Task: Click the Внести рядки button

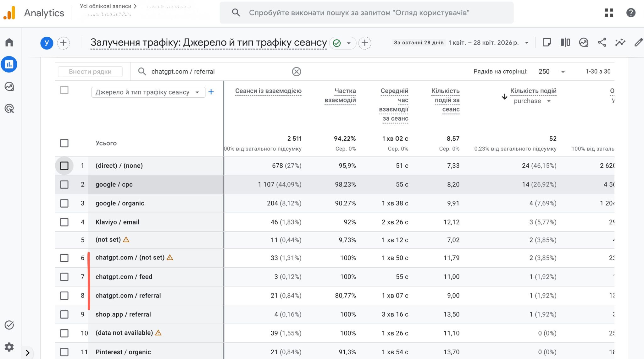Action: tap(90, 72)
